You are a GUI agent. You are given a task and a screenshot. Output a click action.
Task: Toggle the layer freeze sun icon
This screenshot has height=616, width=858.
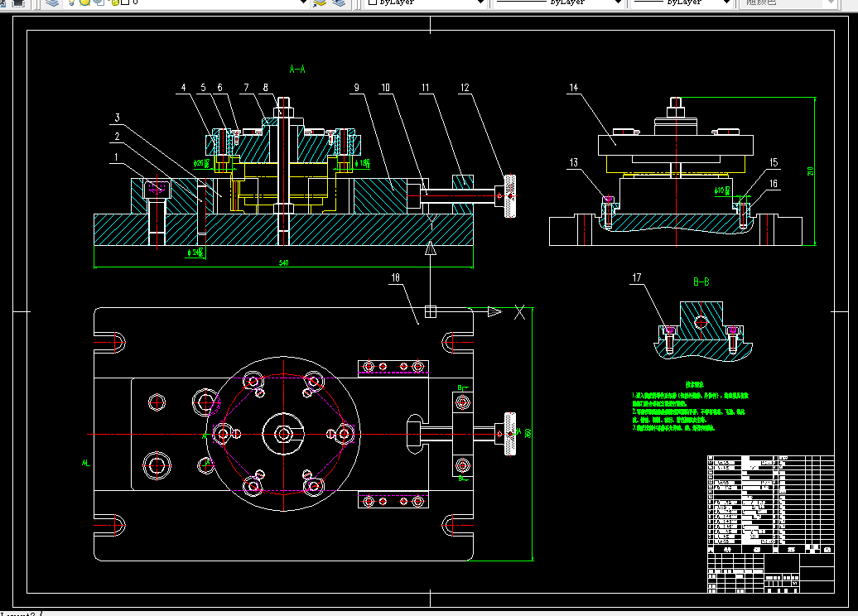tap(85, 2)
